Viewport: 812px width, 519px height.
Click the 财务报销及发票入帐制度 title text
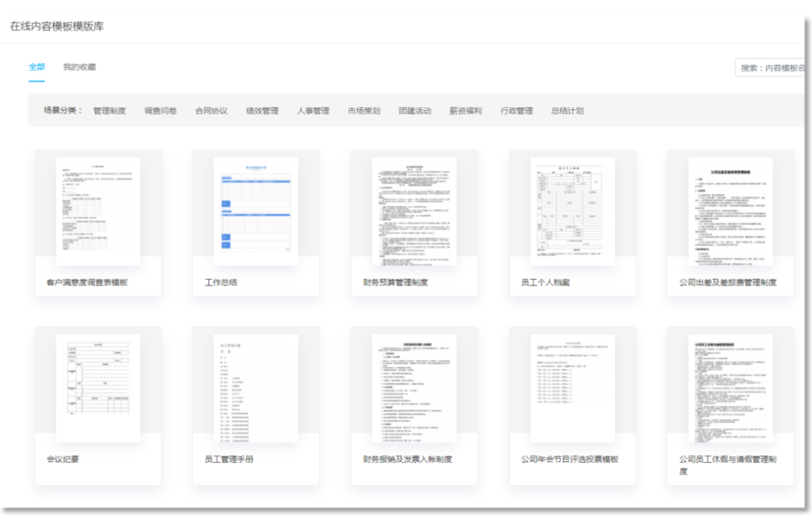(408, 459)
